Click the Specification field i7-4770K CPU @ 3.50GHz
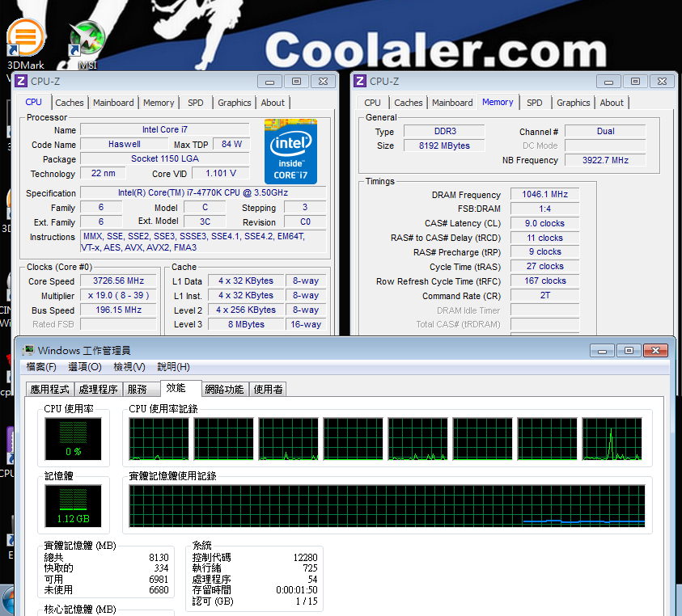 203,192
